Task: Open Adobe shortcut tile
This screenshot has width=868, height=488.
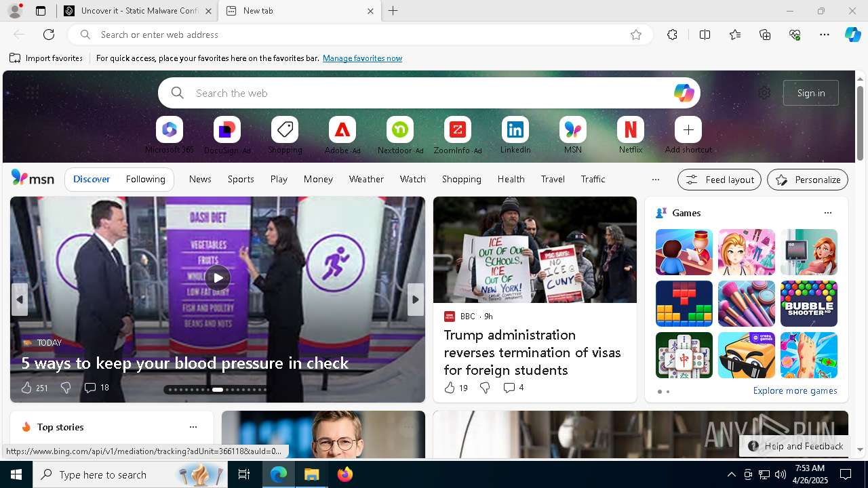Action: 342,129
